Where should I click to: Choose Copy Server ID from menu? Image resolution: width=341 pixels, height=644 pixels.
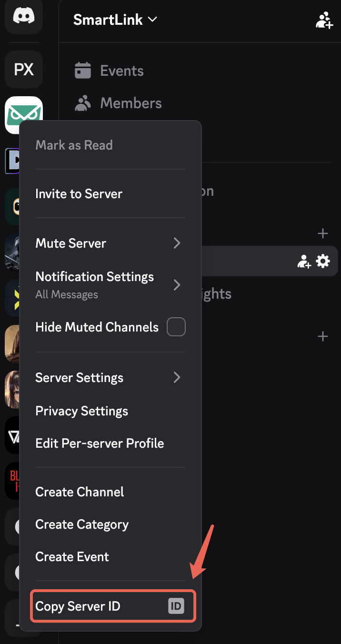(78, 606)
